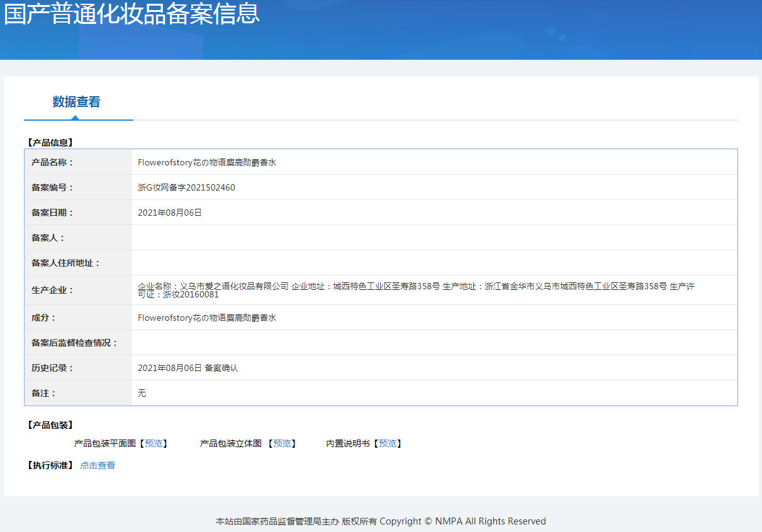This screenshot has height=532, width=762.
Task: Open the 产品包装平面图 preview link
Action: coord(153,443)
